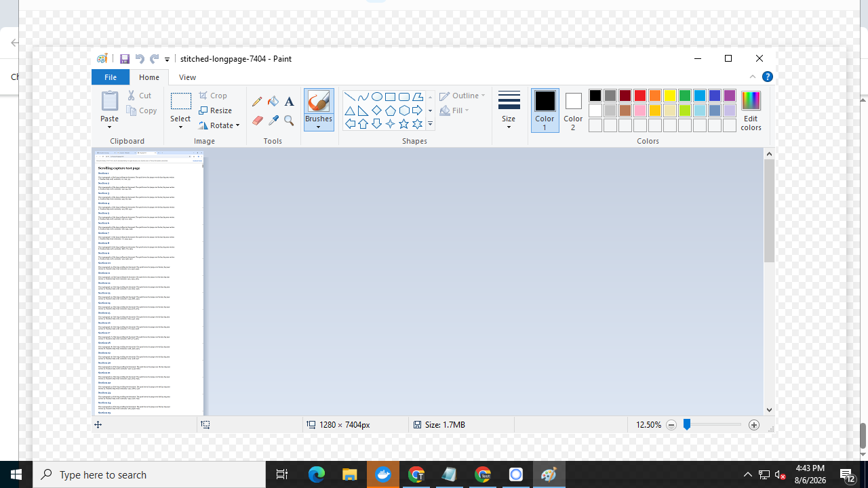Collapse the ribbon with the chevron
Viewport: 868px width, 488px height.
pyautogui.click(x=753, y=77)
